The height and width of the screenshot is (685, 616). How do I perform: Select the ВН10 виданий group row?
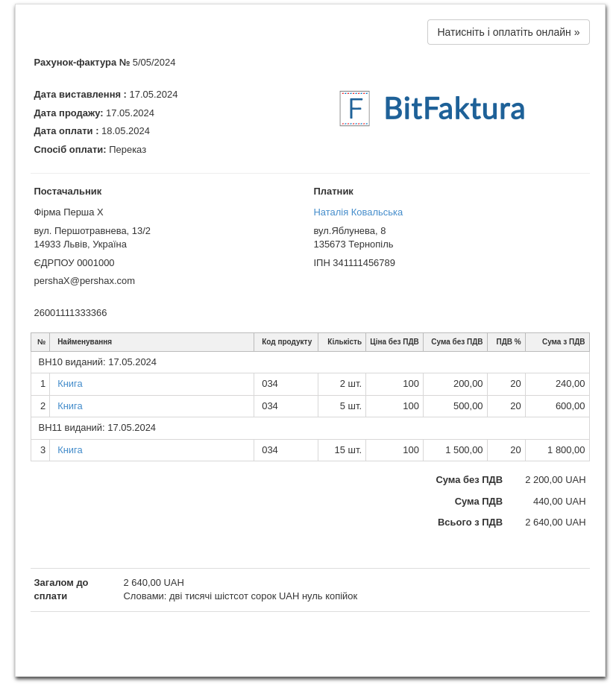[x=98, y=362]
